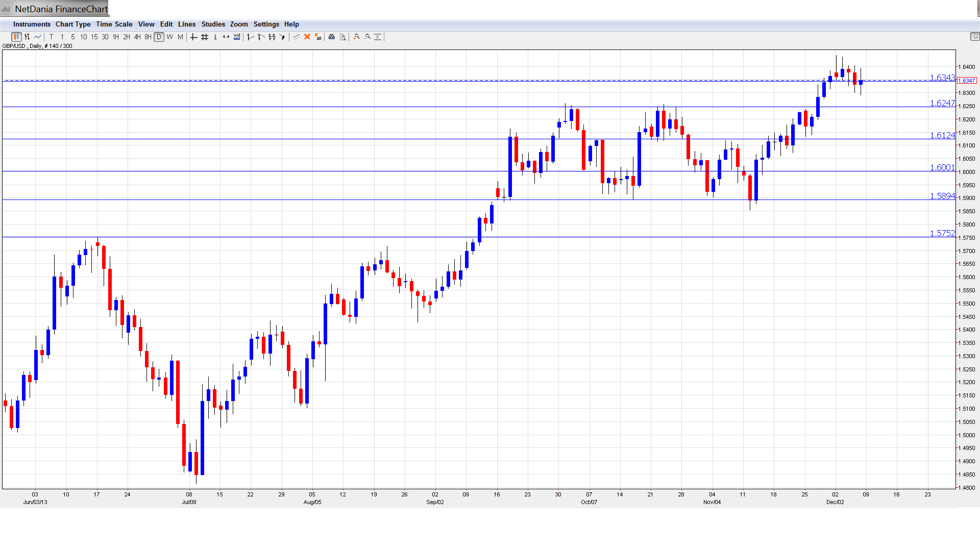Toggle the chart grid icon
The height and width of the screenshot is (551, 980).
(x=205, y=37)
